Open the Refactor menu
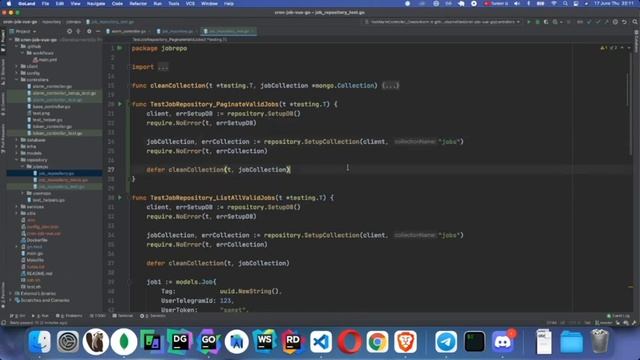Screen dimensions: 640x360 click(x=138, y=3)
